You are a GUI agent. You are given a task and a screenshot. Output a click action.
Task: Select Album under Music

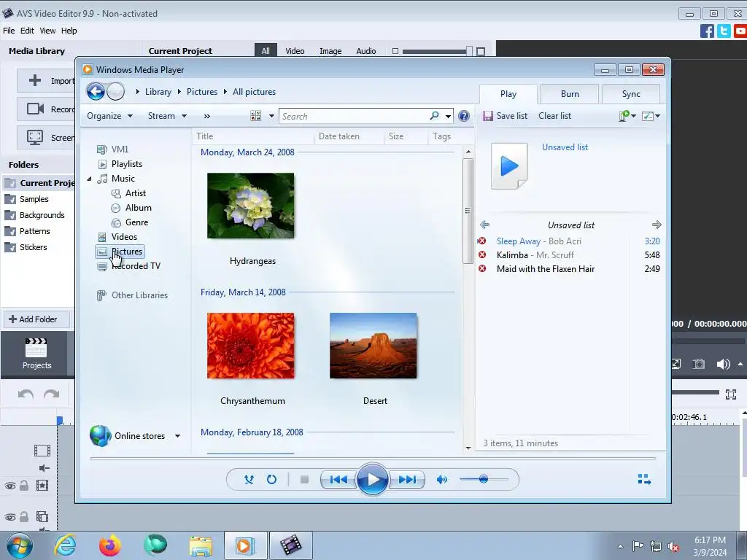[138, 208]
